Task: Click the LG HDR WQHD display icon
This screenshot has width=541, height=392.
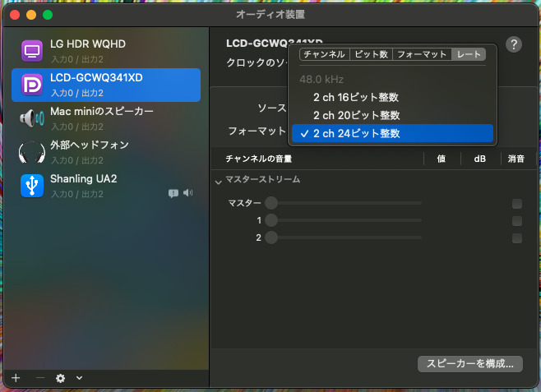Action: (32, 51)
